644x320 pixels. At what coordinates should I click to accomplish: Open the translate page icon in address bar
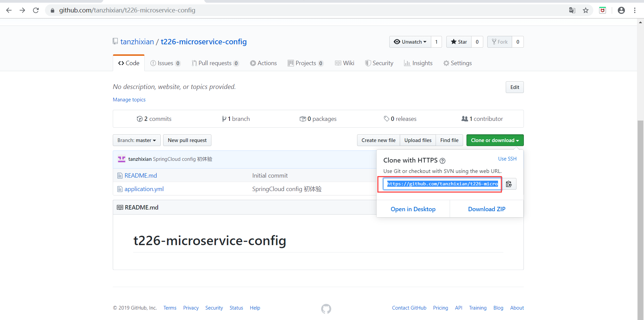[572, 10]
